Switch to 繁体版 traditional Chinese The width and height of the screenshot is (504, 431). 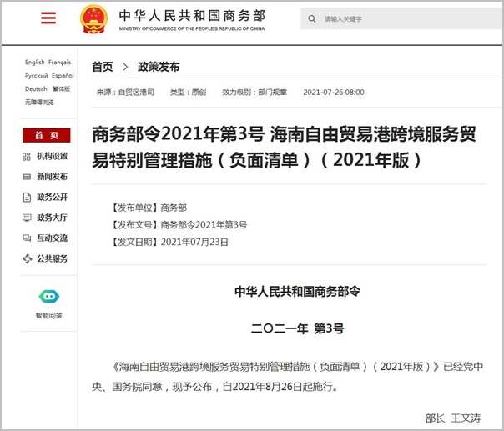[62, 89]
